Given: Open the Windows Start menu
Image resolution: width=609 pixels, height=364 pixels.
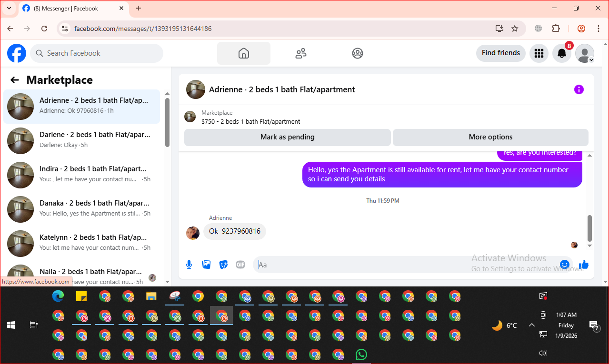Looking at the screenshot, I should pyautogui.click(x=10, y=325).
